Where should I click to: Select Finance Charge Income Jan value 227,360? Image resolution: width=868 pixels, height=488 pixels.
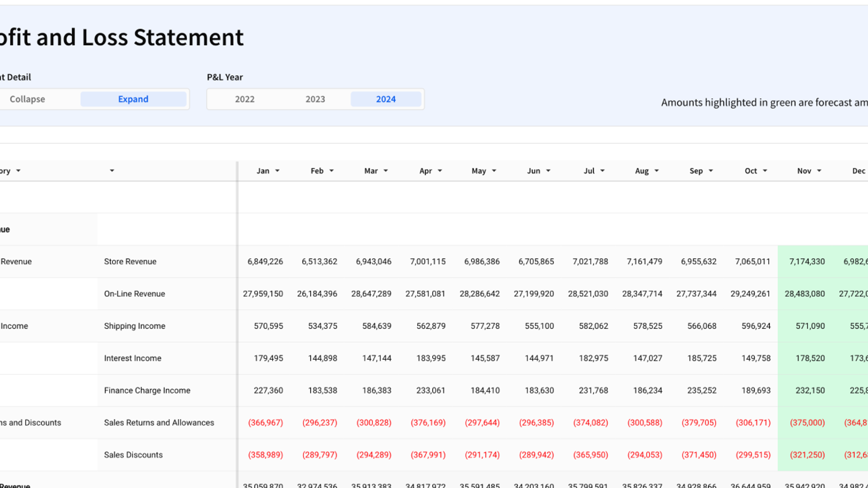tap(268, 391)
